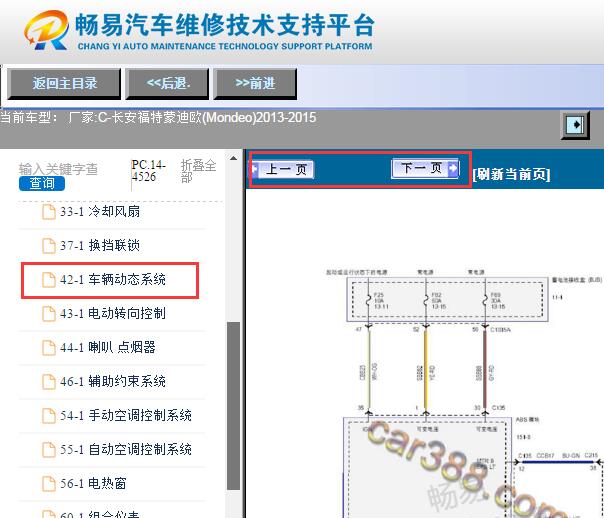Click the document icon beside 55-1 自动空调控制系统

pyautogui.click(x=49, y=449)
